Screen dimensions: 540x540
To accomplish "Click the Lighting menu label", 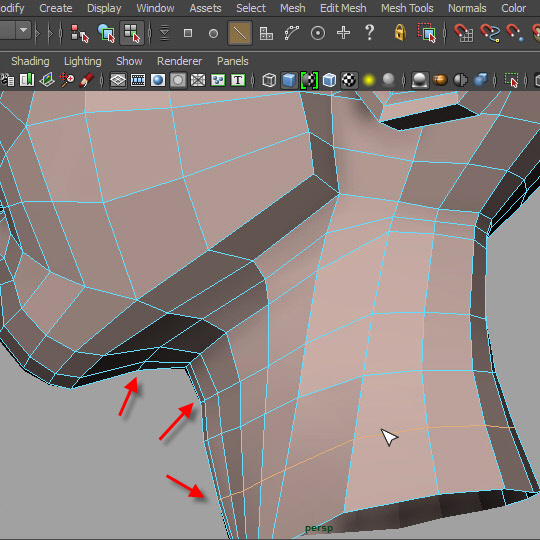I will click(x=83, y=61).
